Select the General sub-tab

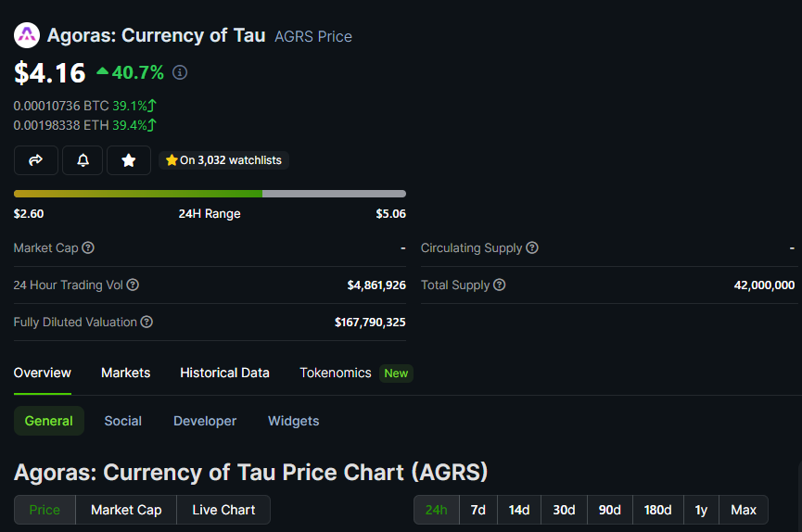point(49,421)
